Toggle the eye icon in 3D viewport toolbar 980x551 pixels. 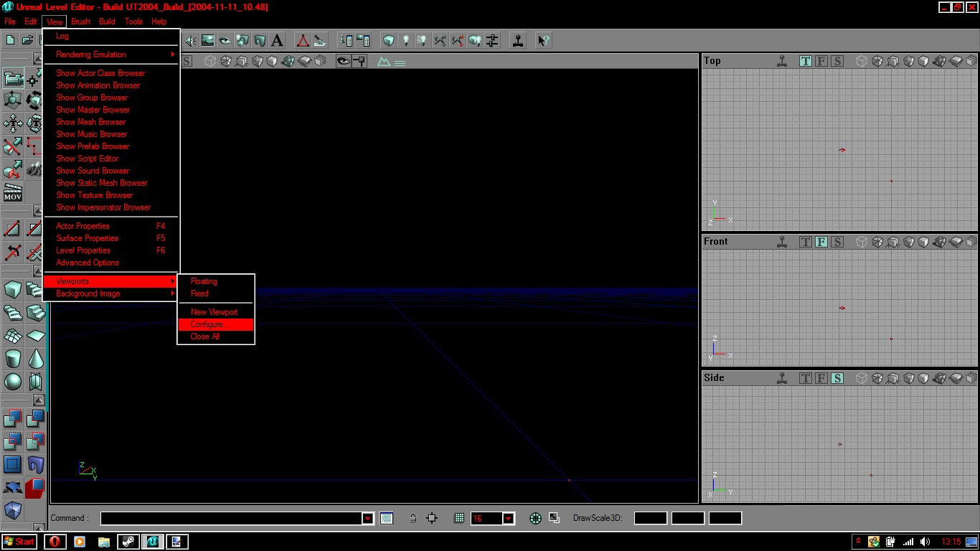pos(344,62)
